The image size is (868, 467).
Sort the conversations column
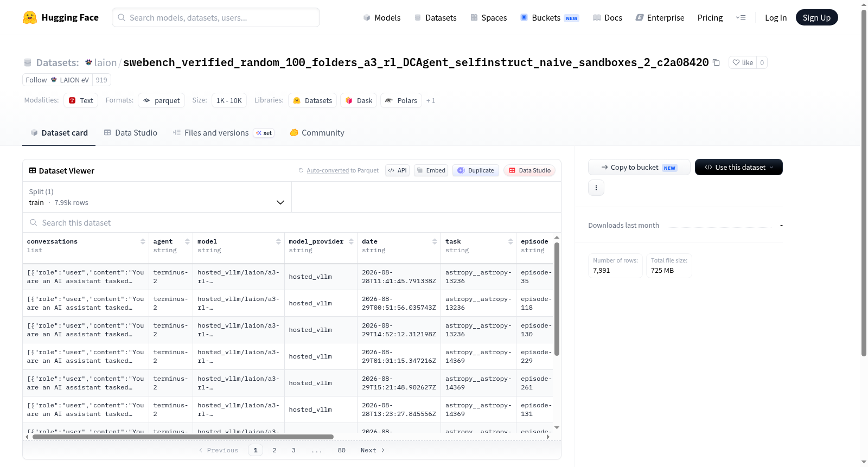(x=143, y=241)
